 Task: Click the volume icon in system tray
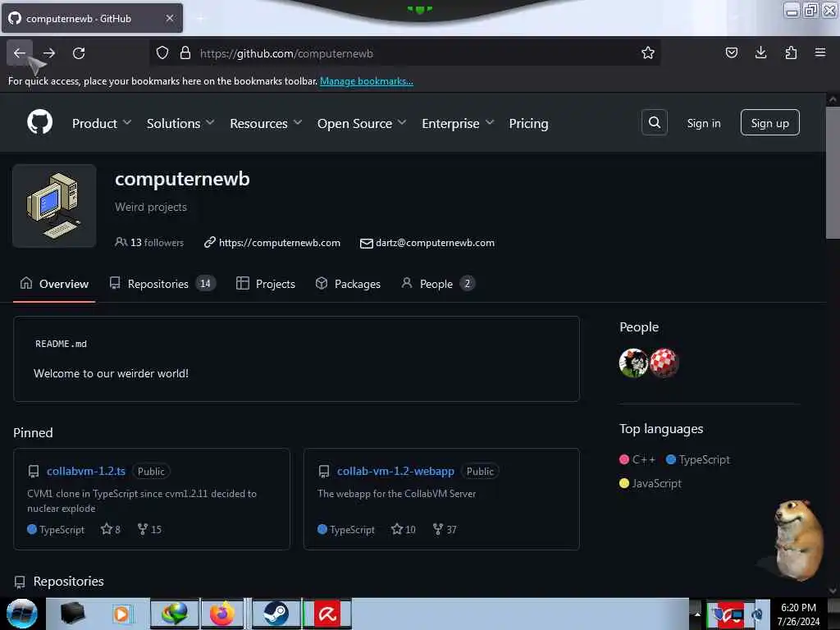757,614
